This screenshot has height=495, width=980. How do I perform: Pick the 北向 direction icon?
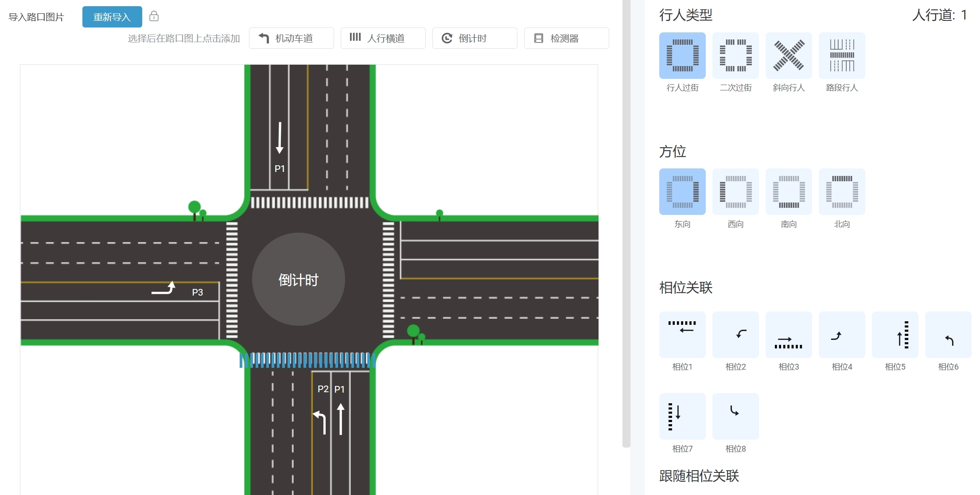pyautogui.click(x=842, y=191)
